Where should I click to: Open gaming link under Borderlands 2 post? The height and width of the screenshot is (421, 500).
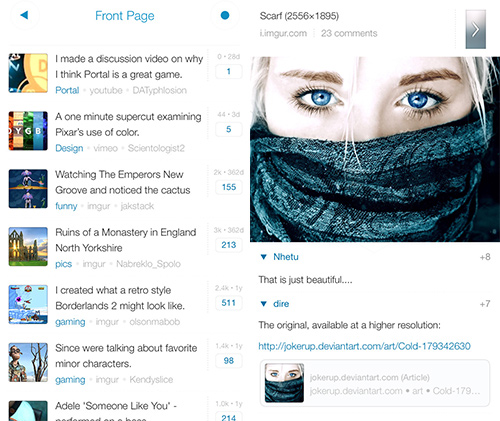[x=70, y=322]
